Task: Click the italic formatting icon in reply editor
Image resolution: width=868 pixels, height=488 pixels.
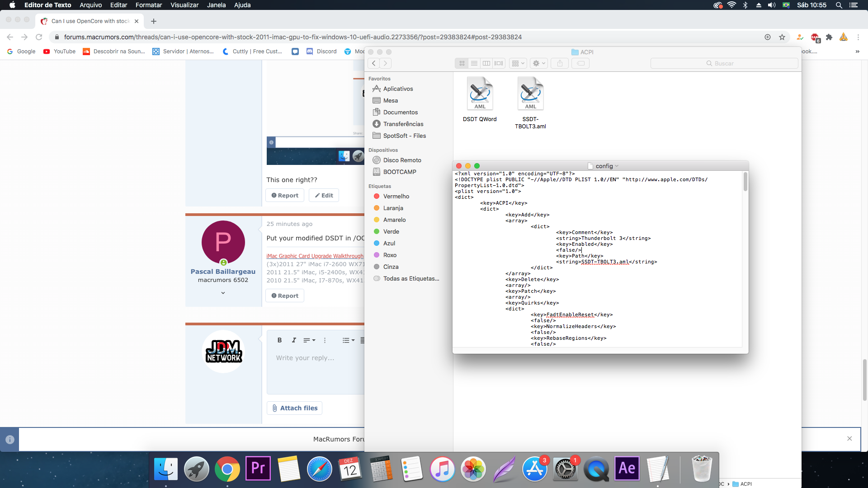Action: click(x=294, y=340)
